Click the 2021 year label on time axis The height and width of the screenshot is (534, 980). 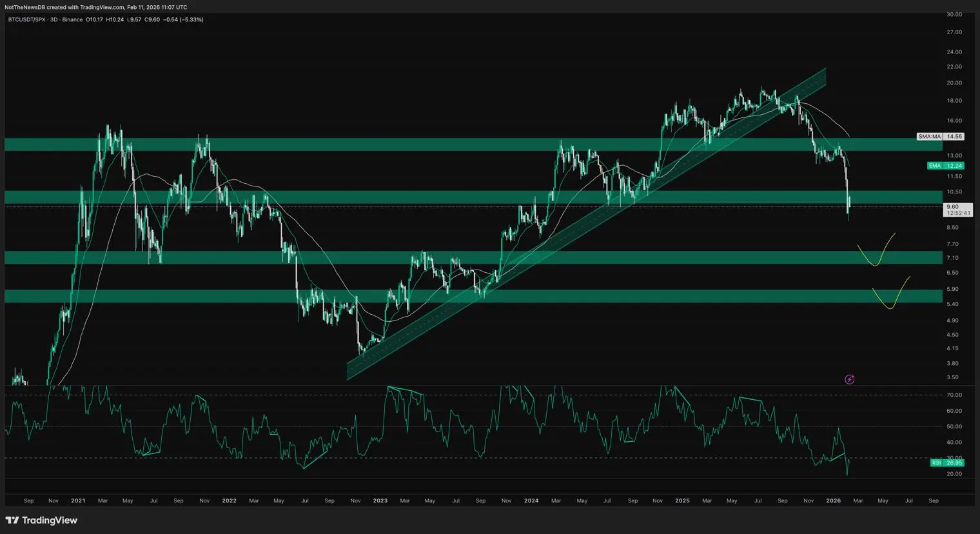coord(78,500)
